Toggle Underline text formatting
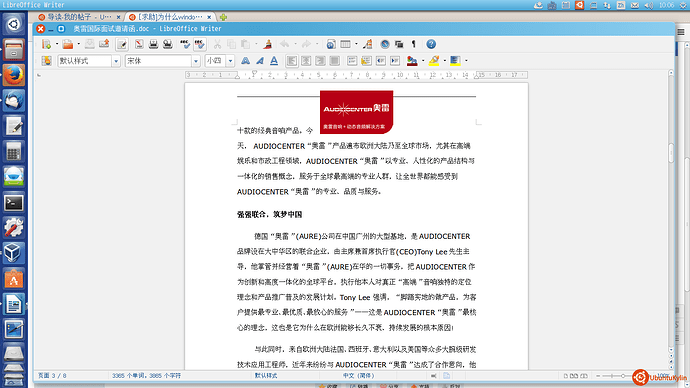The height and width of the screenshot is (388, 690). [274, 61]
